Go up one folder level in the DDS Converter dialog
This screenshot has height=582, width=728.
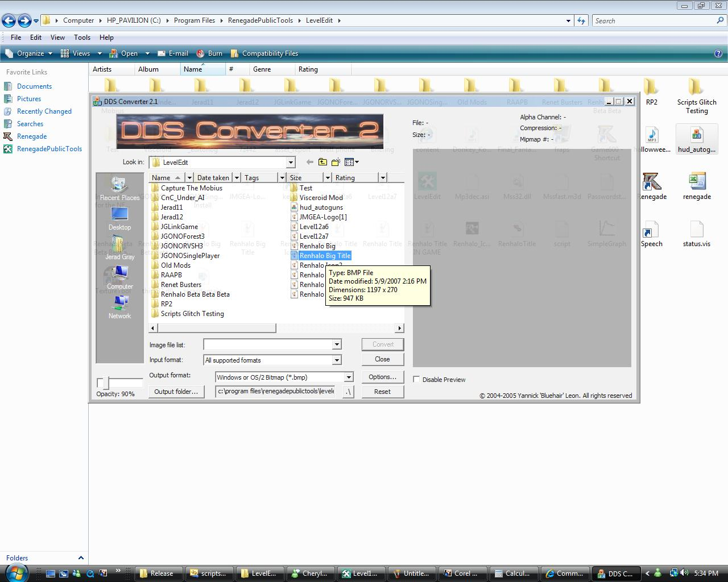[x=322, y=162]
